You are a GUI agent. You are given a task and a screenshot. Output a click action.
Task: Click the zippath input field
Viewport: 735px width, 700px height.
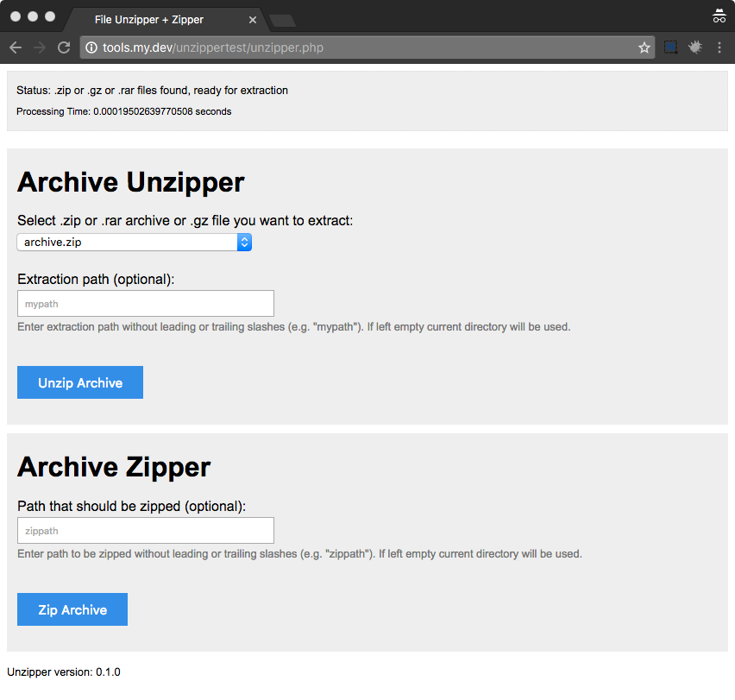[x=145, y=530]
